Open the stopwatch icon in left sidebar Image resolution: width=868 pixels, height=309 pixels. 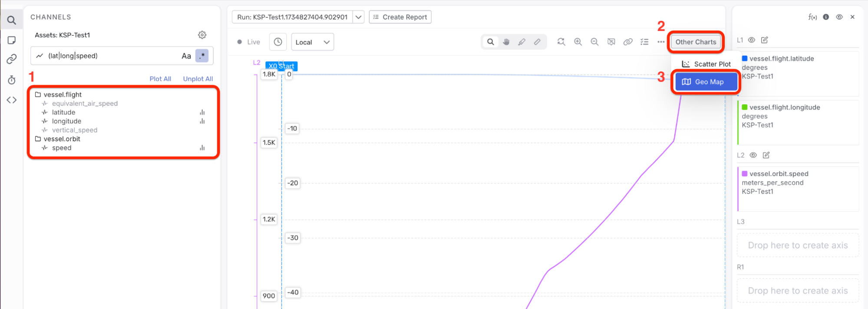tap(12, 80)
